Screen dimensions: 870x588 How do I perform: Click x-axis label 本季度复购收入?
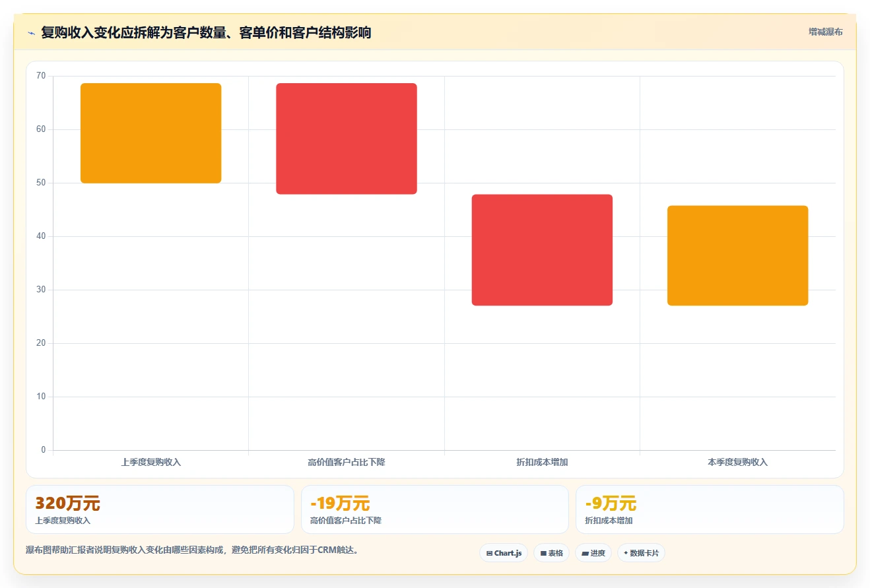point(737,463)
